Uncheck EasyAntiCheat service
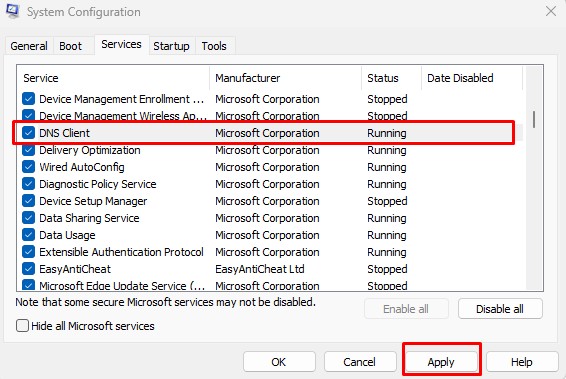Viewport: 566px width, 379px height. (x=28, y=269)
